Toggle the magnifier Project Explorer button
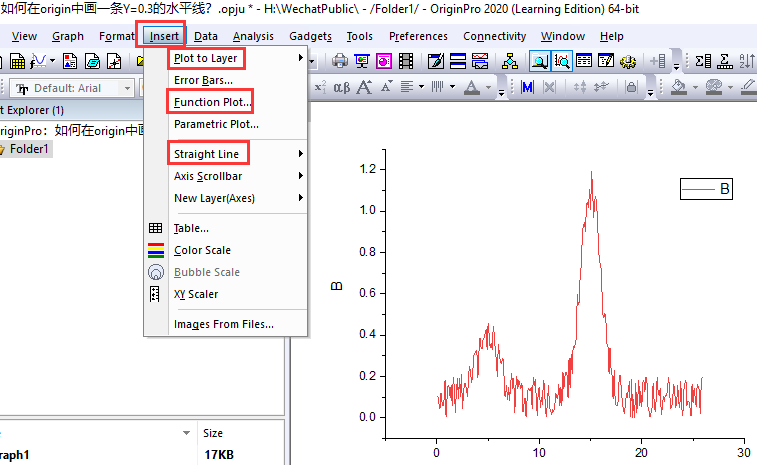The image size is (757, 465). tap(539, 62)
